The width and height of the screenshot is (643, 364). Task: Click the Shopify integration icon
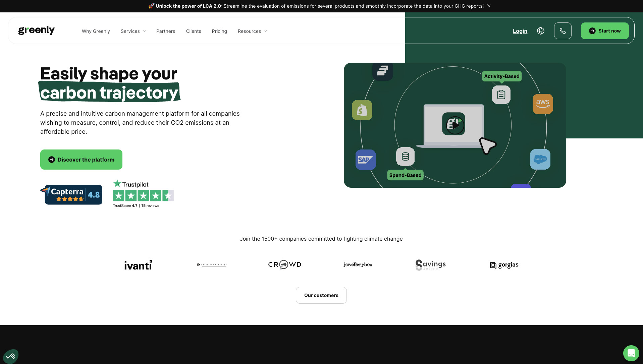[362, 110]
